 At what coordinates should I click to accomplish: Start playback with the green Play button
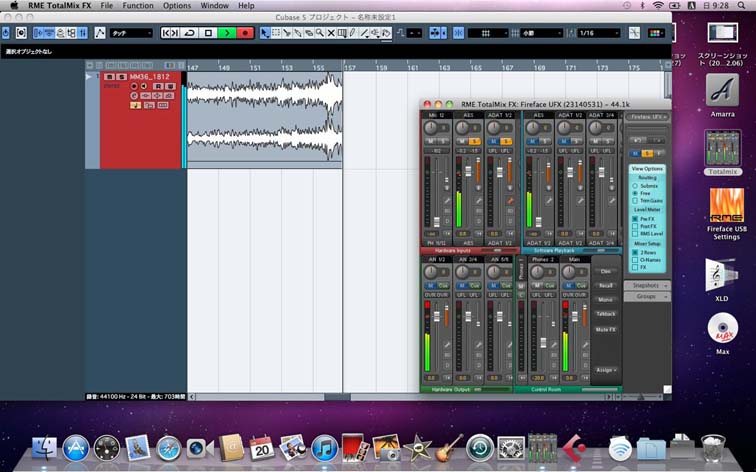227,33
